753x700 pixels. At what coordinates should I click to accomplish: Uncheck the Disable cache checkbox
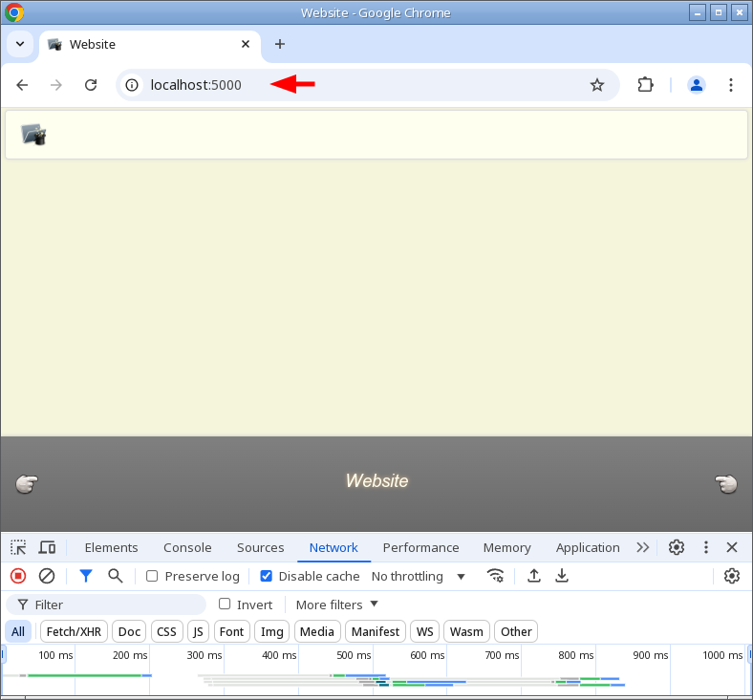266,576
